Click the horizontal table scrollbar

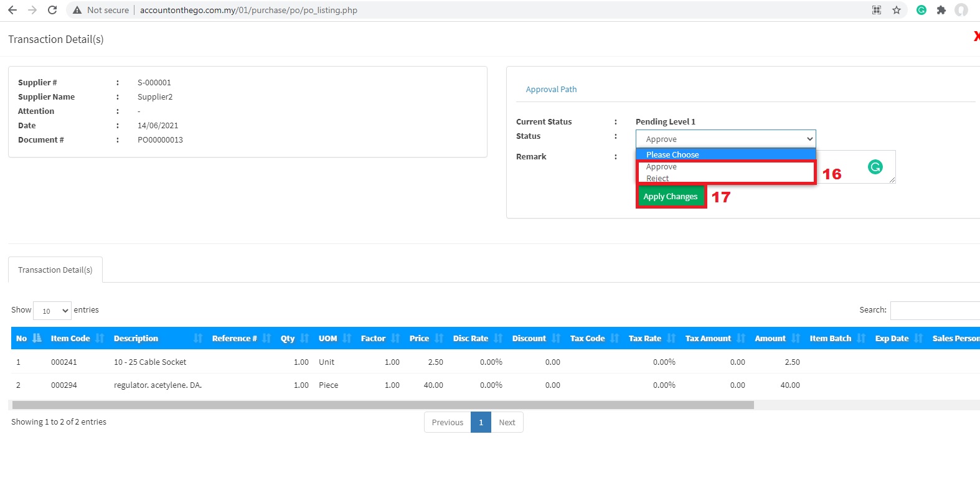coord(383,405)
